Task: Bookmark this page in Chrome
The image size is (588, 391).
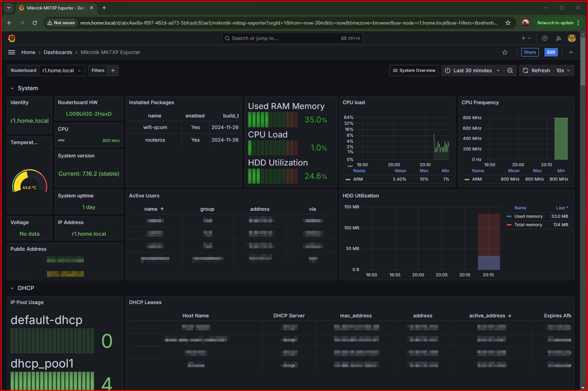Action: pos(508,23)
